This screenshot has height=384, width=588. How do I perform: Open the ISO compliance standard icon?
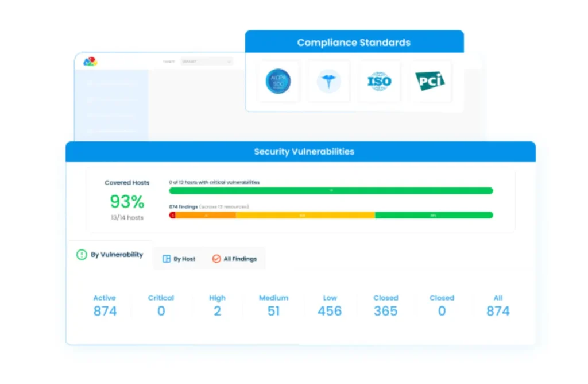(x=379, y=82)
